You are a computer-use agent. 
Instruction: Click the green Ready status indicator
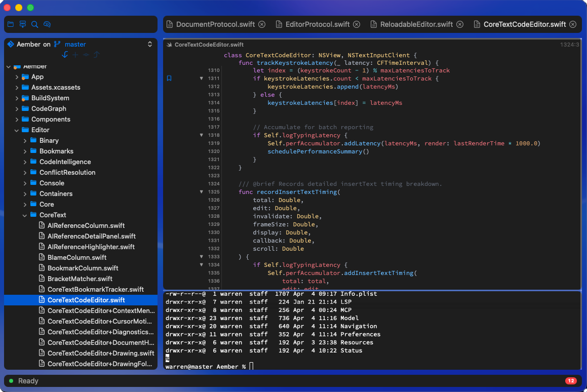pos(12,380)
